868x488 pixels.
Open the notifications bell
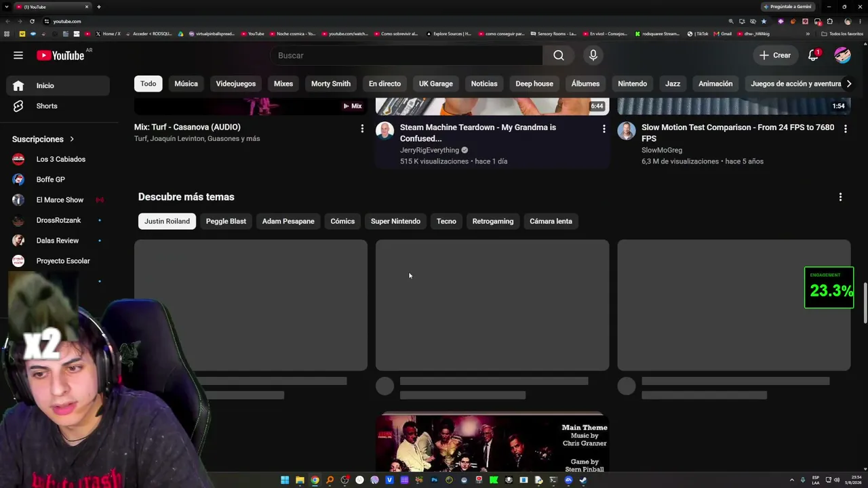[814, 56]
